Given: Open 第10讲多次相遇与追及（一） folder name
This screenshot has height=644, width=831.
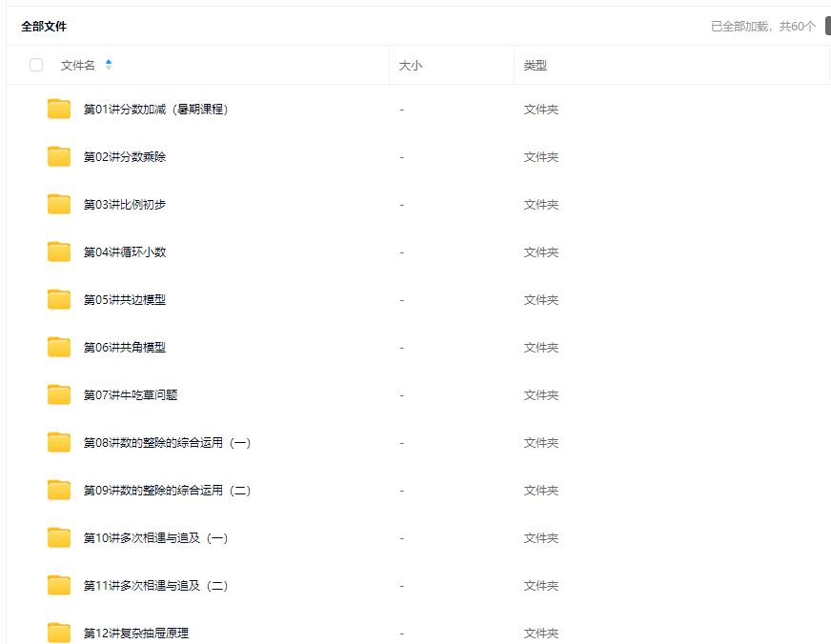Looking at the screenshot, I should (x=155, y=538).
